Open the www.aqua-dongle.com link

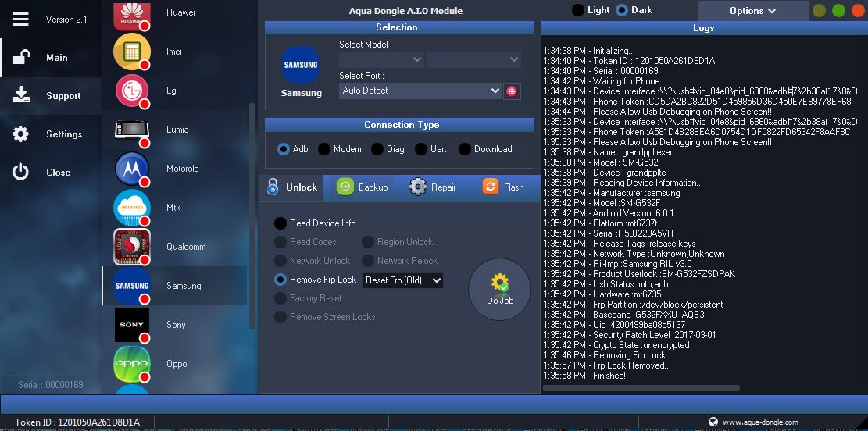coord(759,422)
